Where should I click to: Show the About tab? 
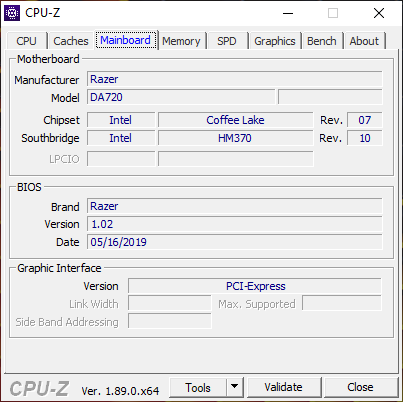tap(364, 41)
